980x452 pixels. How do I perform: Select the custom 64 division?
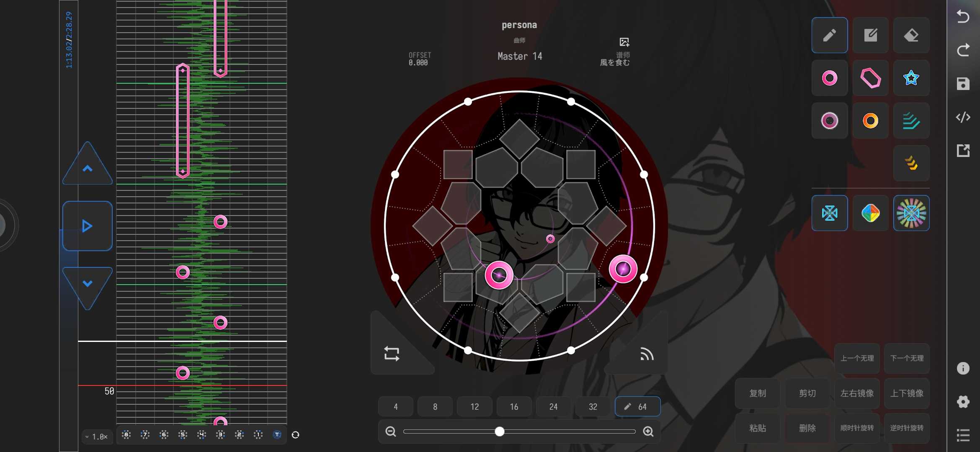click(x=637, y=406)
